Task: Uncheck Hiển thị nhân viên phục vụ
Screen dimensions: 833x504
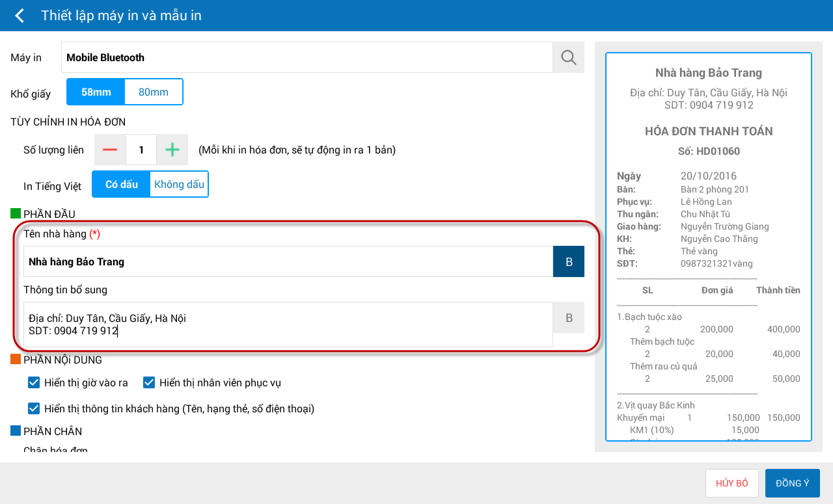Action: pyautogui.click(x=149, y=382)
